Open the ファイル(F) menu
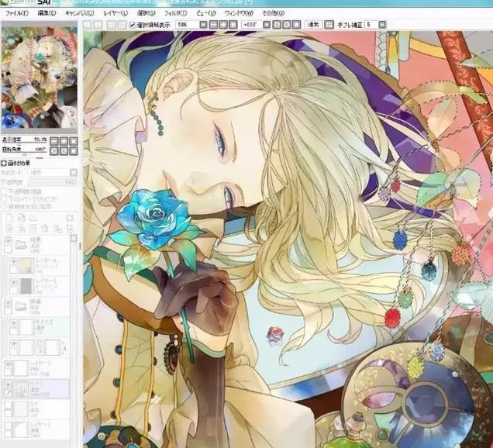493x448 pixels. coord(17,13)
